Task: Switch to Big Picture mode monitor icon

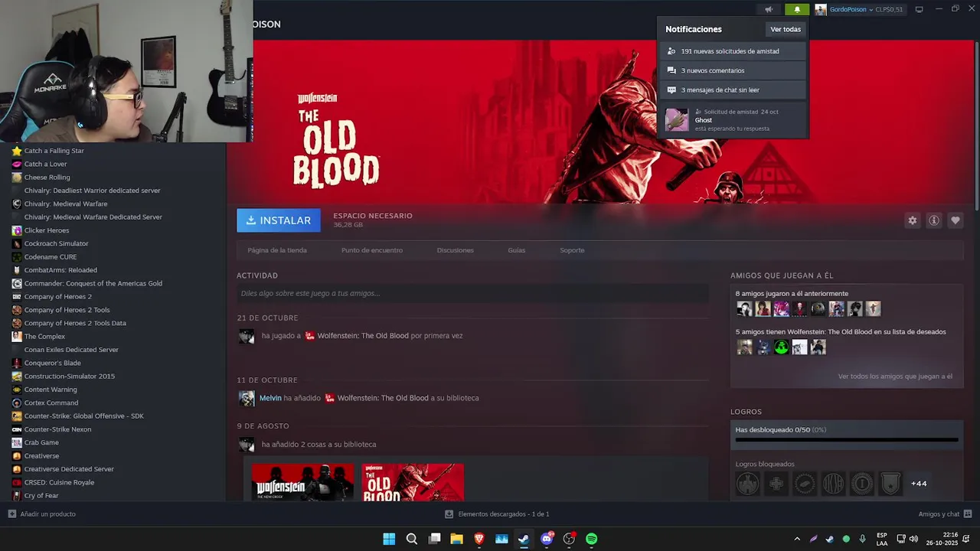Action: coord(920,9)
